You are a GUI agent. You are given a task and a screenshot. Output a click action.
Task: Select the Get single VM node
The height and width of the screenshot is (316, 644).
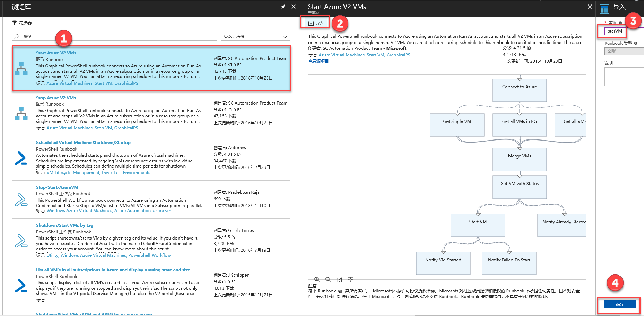click(457, 125)
